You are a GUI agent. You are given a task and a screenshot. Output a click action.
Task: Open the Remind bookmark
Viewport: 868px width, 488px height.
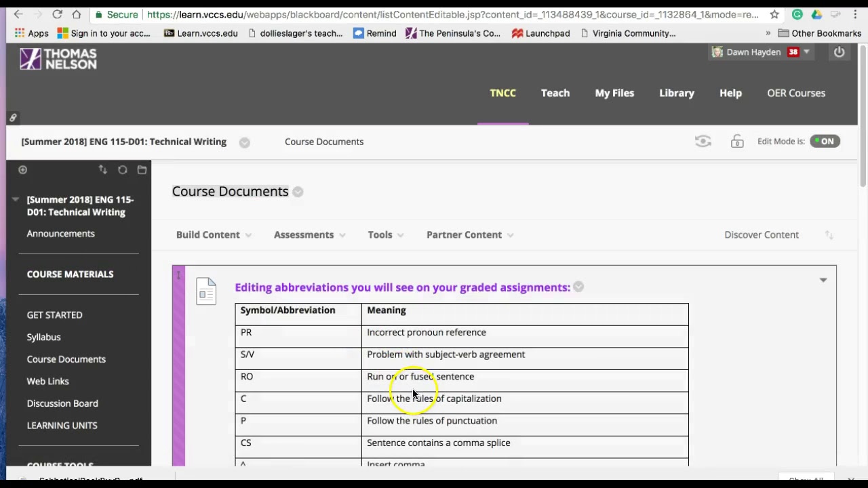pos(375,33)
